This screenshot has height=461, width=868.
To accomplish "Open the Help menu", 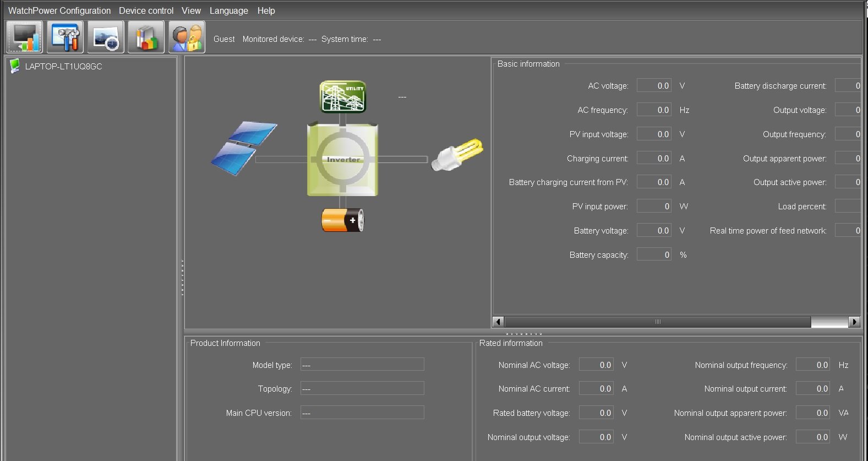I will (x=266, y=10).
